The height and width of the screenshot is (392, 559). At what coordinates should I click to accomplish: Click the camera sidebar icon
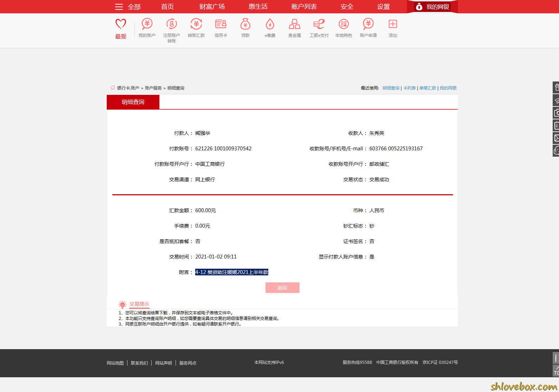pos(556,113)
